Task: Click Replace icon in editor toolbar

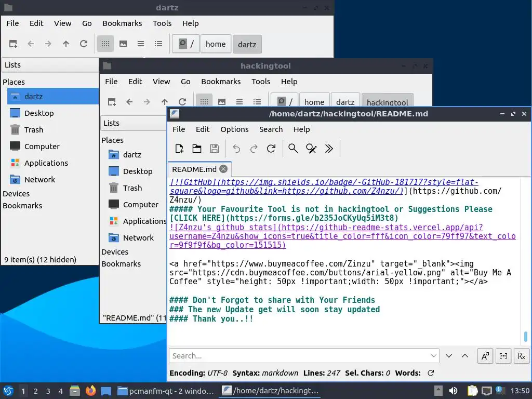Action: [x=311, y=149]
